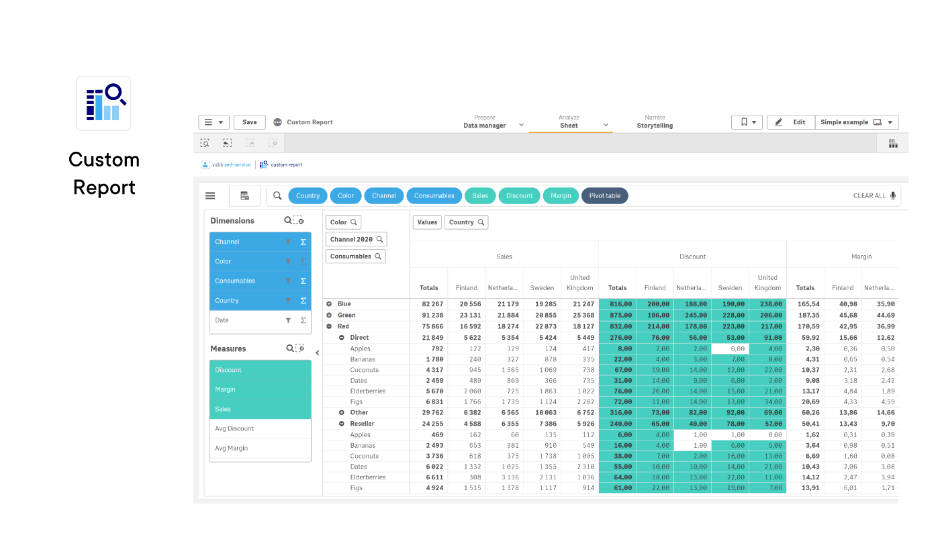Viewport: 940px width, 560px height.
Task: Clear dimension selections icon
Action: (x=299, y=220)
